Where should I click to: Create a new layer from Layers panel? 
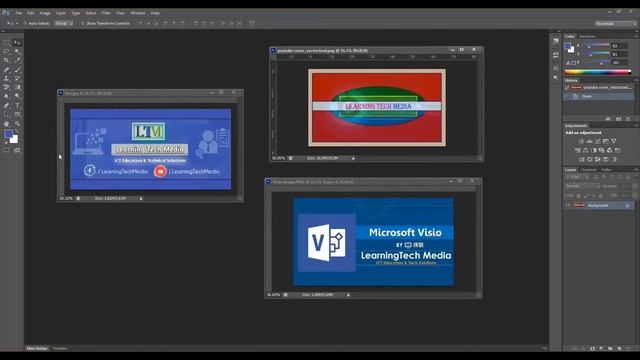click(619, 349)
